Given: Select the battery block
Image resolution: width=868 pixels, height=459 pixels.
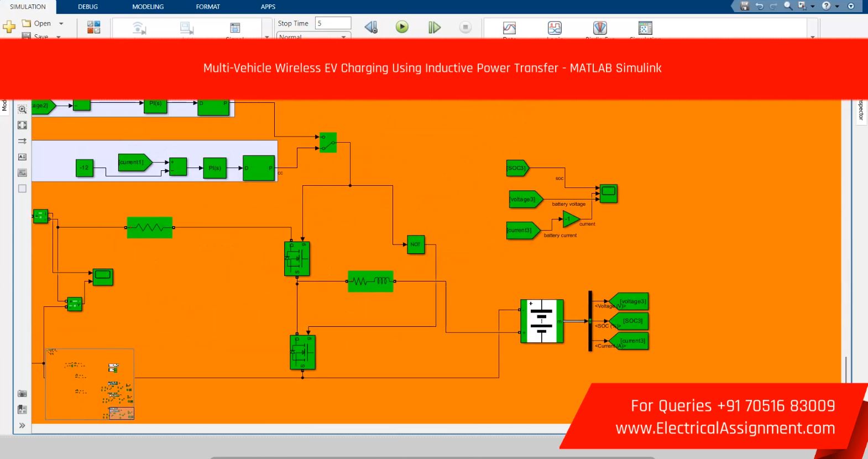Looking at the screenshot, I should (542, 321).
